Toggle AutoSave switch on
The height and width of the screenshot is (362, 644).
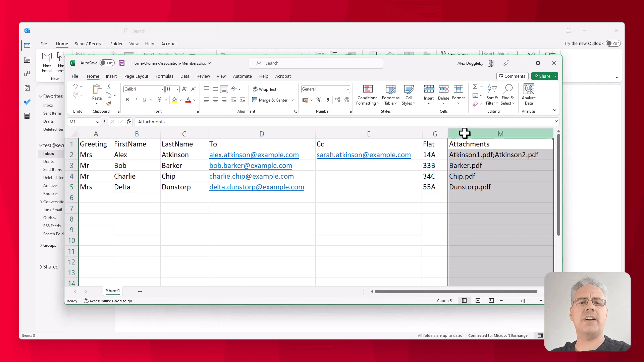(107, 63)
